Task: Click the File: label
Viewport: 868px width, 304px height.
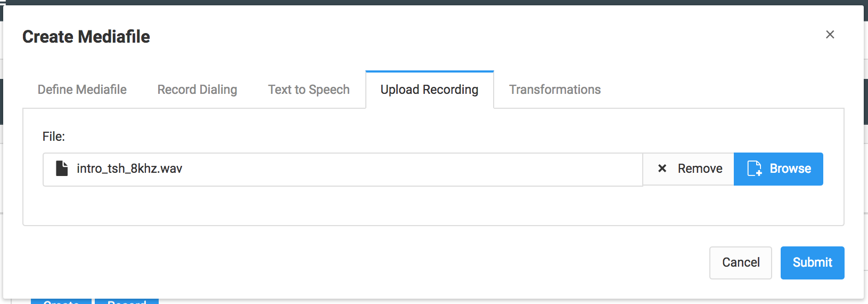Action: click(x=54, y=137)
